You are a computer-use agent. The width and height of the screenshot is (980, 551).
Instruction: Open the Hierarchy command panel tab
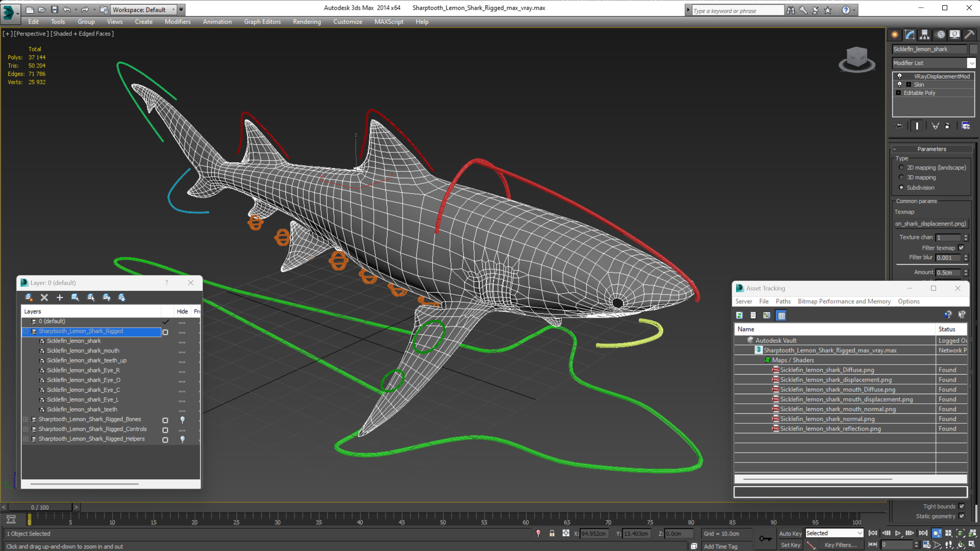click(x=924, y=35)
